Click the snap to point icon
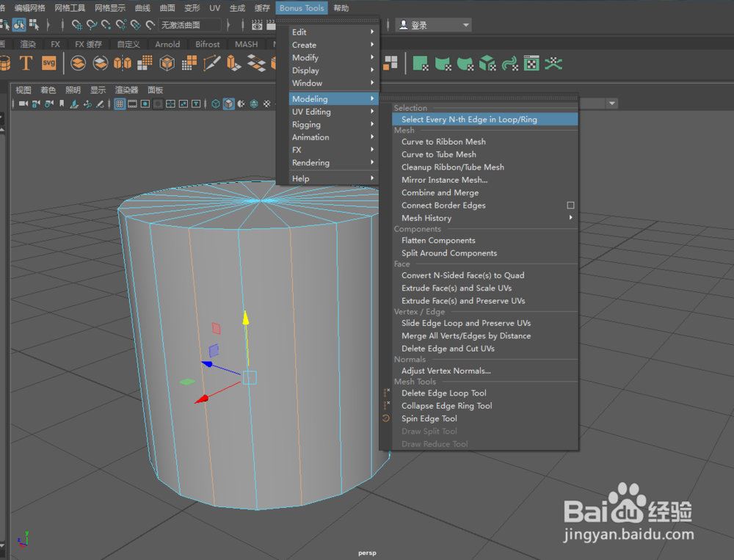 tap(106, 25)
